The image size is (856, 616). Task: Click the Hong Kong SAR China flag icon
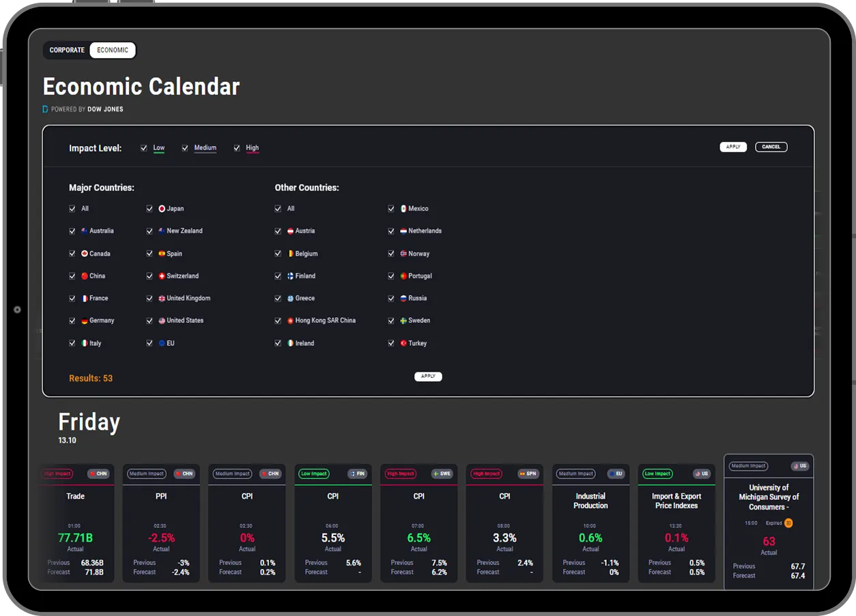[290, 321]
